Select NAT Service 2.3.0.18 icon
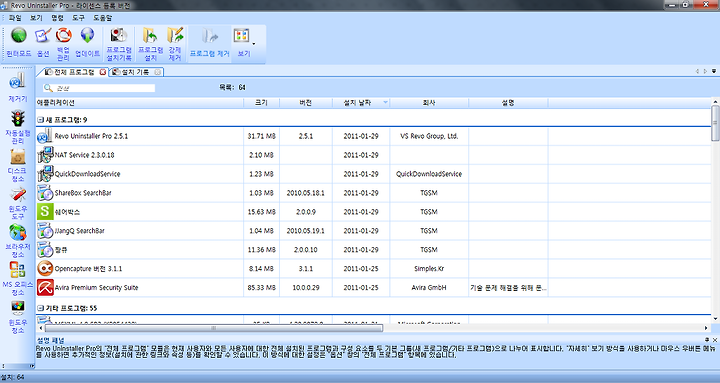This screenshot has width=720, height=383. pyautogui.click(x=45, y=155)
